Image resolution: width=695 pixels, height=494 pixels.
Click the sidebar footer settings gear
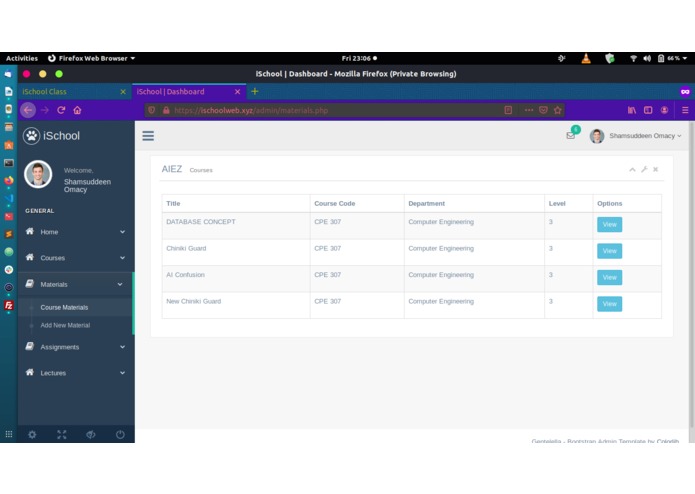[x=32, y=435]
